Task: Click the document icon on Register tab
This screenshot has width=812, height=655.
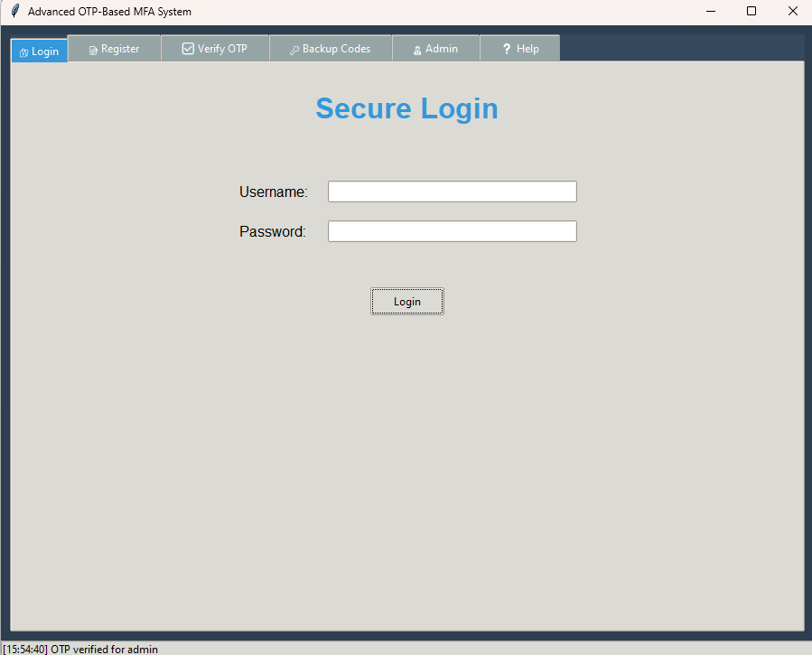Action: (x=93, y=50)
